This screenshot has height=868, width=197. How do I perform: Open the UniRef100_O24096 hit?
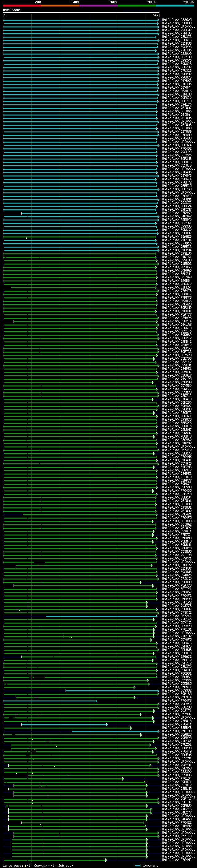pos(177,318)
